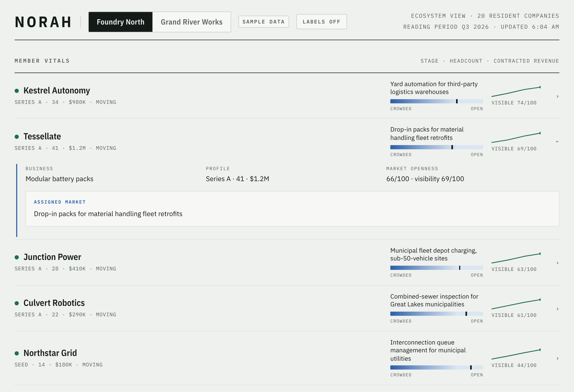Click 'SERIES A · 28 · $410K · MOVING' line
This screenshot has height=392, width=574.
pyautogui.click(x=65, y=269)
